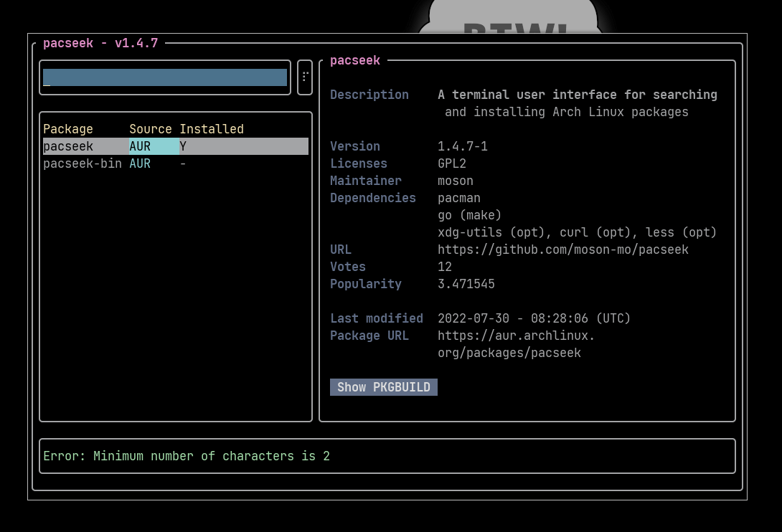This screenshot has height=532, width=782.
Task: Click the Maintainer field label
Action: (x=366, y=181)
